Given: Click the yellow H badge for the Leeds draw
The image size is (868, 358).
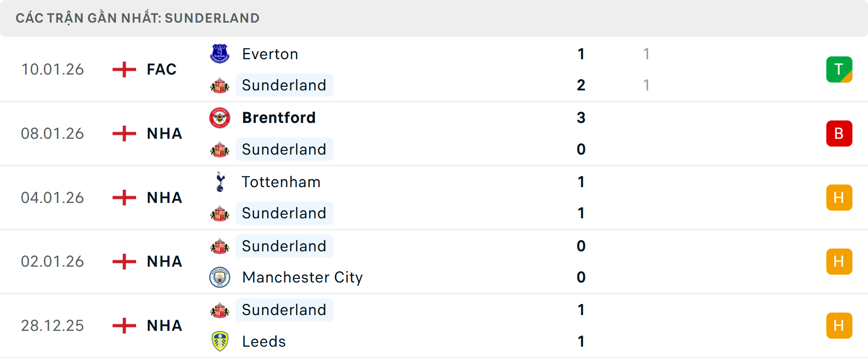Looking at the screenshot, I should click(x=839, y=325).
